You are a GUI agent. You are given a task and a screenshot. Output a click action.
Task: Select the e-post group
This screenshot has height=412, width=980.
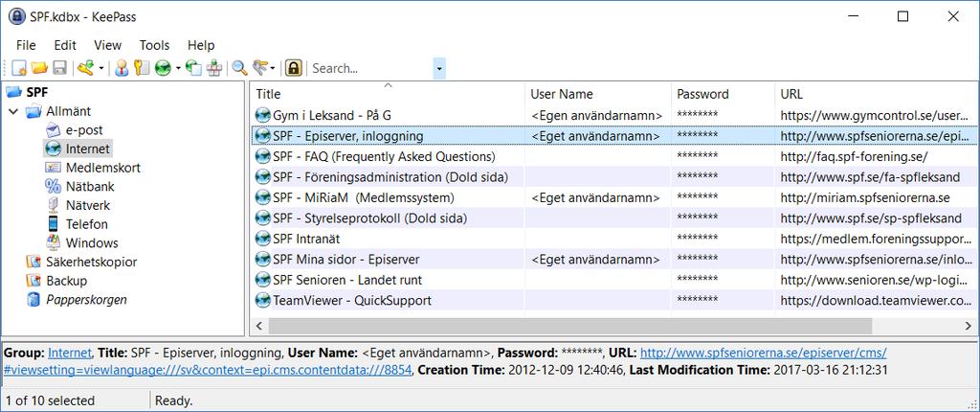coord(84,130)
